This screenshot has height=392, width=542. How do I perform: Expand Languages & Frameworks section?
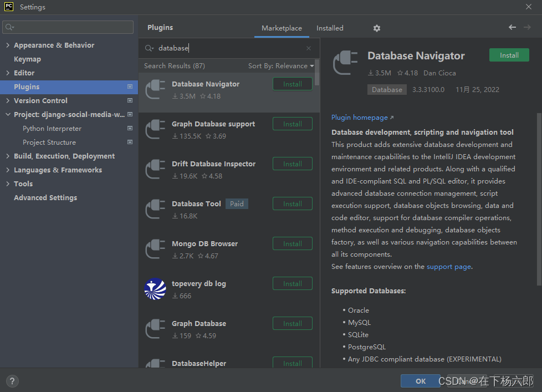coord(8,170)
